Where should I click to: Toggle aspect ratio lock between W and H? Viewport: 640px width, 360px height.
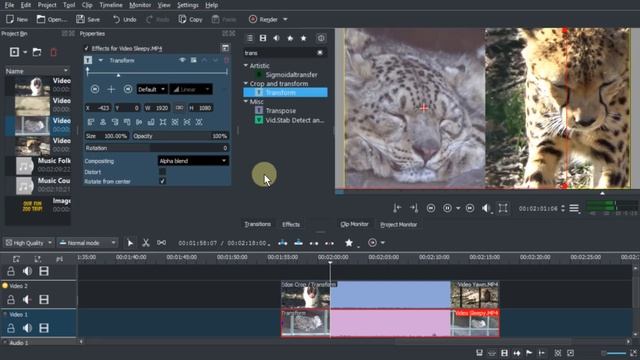[x=179, y=108]
